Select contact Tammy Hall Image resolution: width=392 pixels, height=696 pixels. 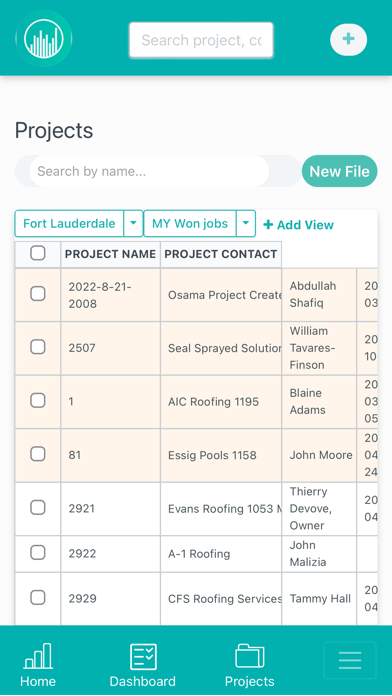point(319,599)
